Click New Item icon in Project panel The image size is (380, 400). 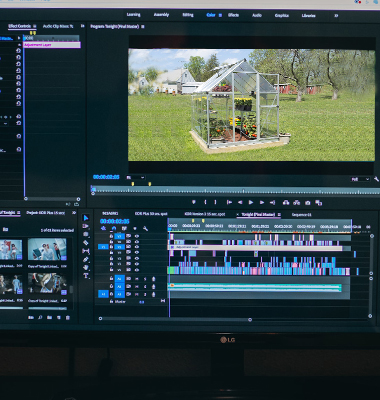(59, 318)
